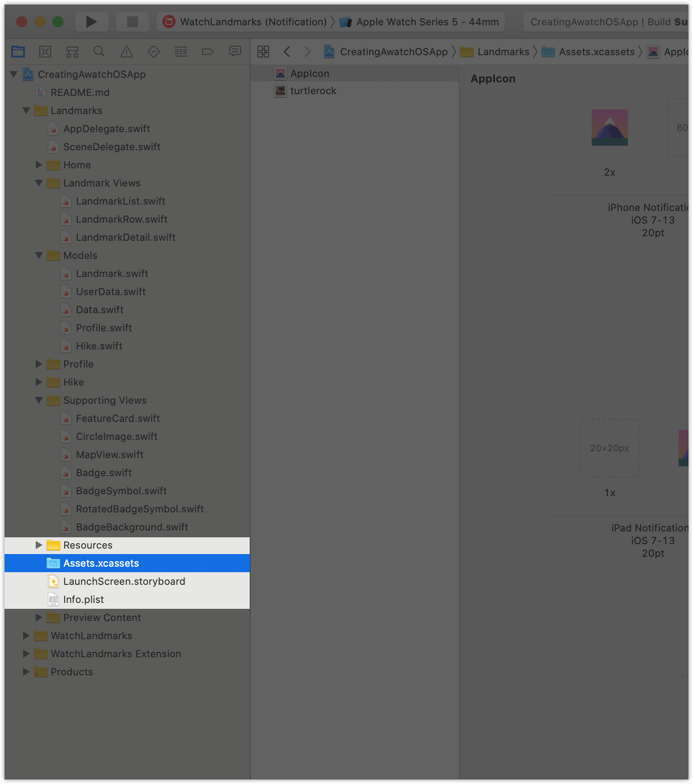Image resolution: width=693 pixels, height=784 pixels.
Task: Open SceneDelegate.swift
Action: pyautogui.click(x=127, y=147)
